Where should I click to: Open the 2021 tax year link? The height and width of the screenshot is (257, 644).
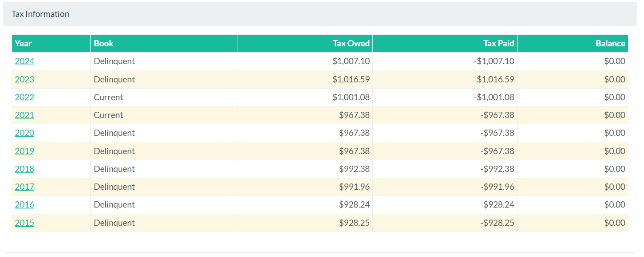(x=24, y=115)
